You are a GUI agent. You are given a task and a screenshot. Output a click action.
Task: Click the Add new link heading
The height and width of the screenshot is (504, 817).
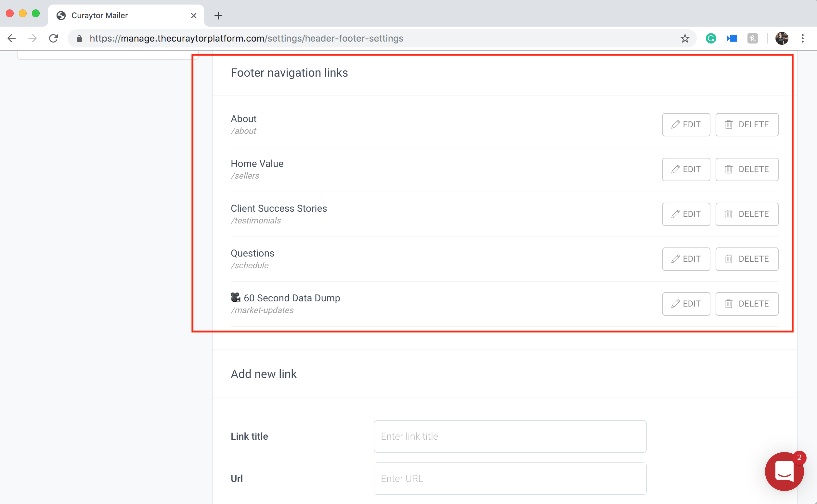(x=264, y=374)
